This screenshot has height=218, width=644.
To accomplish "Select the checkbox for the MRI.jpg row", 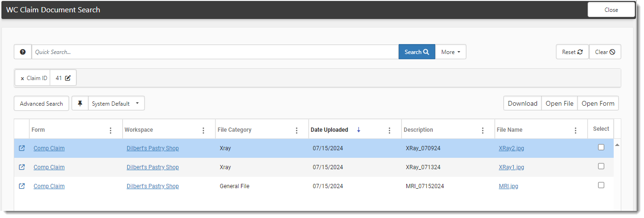I will (601, 185).
